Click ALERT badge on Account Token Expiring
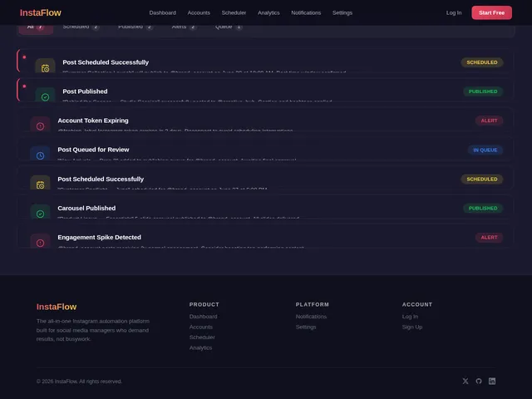Screen dimensions: 532x399 click(x=489, y=121)
